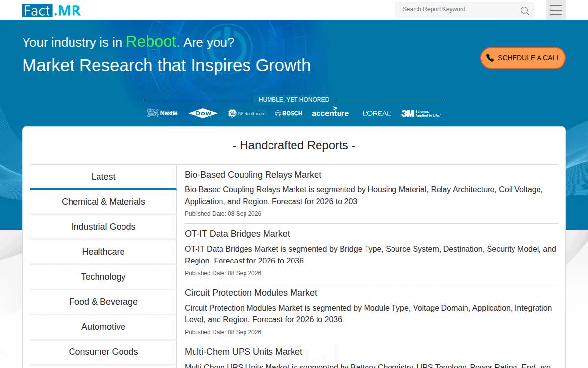Click the Circuit Protection Modules description text
This screenshot has width=588, height=368.
(368, 314)
